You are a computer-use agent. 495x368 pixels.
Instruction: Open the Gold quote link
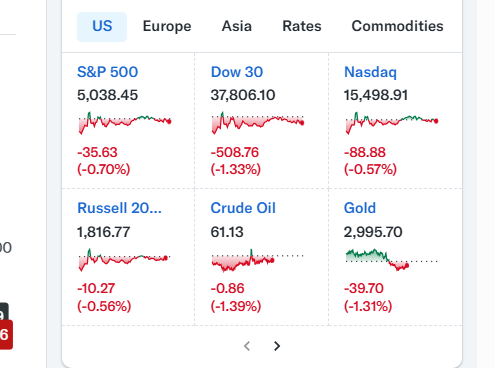[360, 208]
